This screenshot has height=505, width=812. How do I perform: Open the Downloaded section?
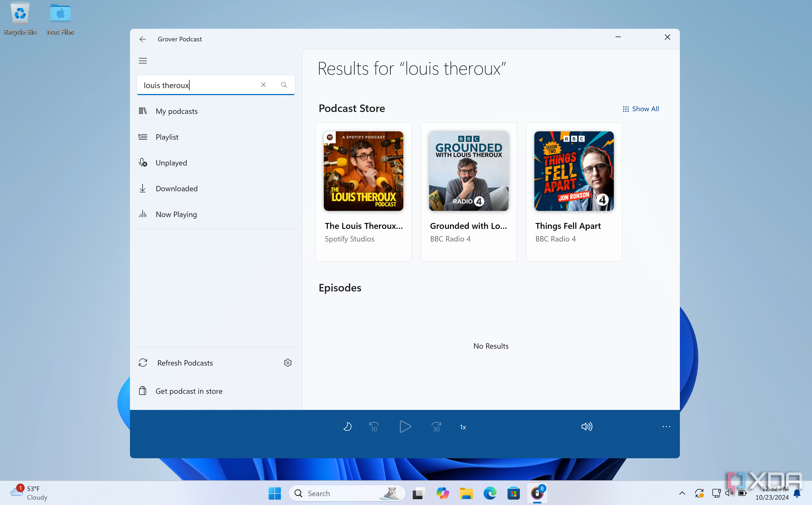coord(216,188)
